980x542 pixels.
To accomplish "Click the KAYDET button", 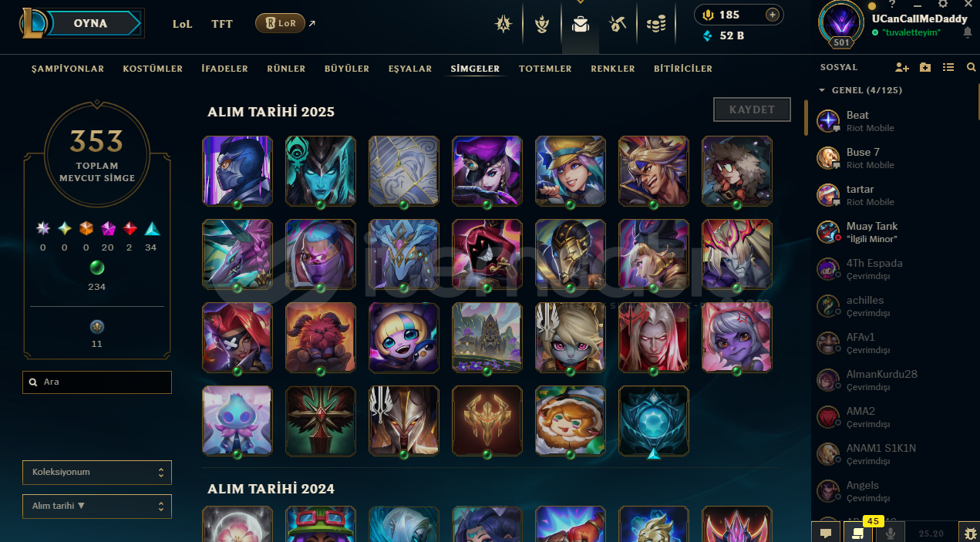I will click(752, 109).
